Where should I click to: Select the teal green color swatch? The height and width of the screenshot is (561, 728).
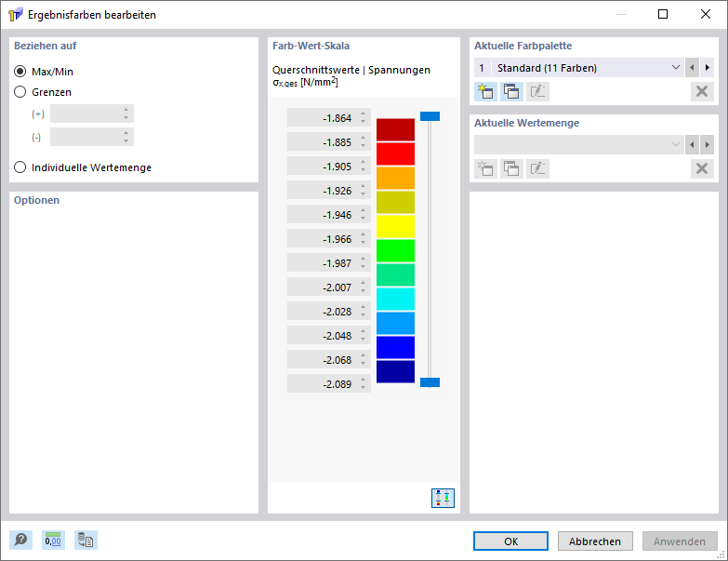pos(395,275)
